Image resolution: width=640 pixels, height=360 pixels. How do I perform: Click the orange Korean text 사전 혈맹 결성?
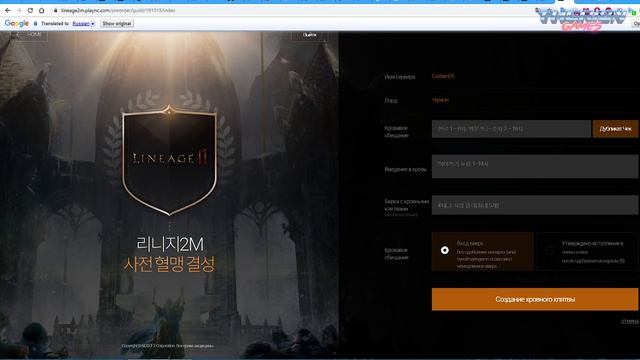point(169,264)
